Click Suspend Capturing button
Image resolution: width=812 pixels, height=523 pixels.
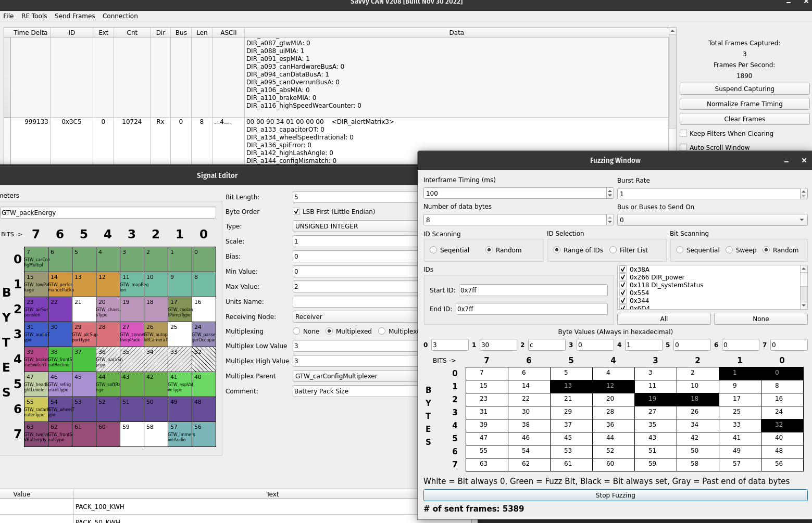744,89
